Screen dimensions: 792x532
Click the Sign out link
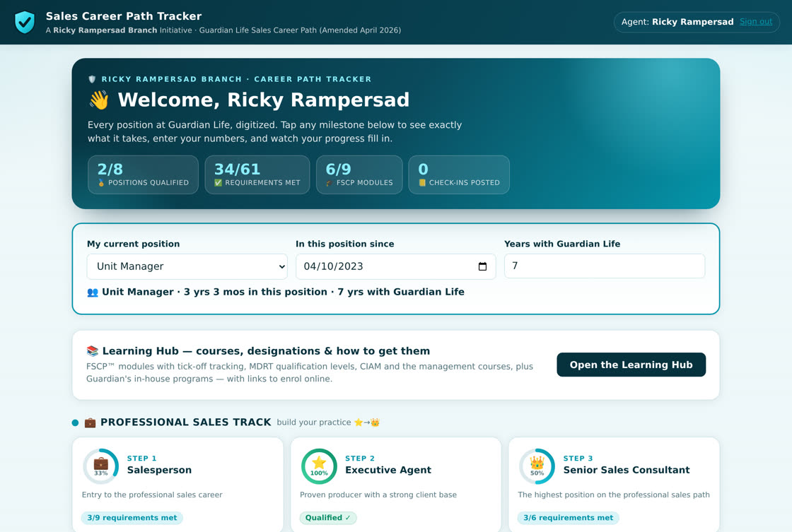pos(756,22)
